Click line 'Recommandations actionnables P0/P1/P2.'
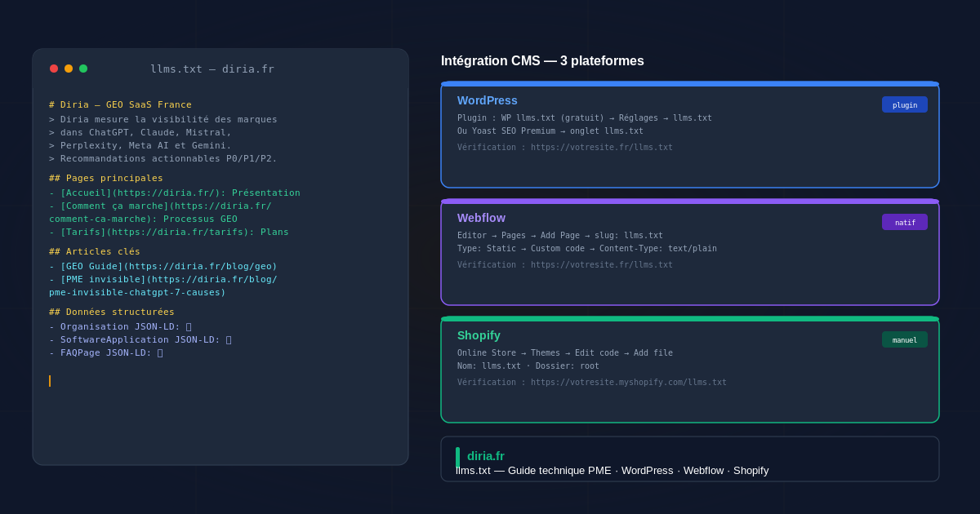The height and width of the screenshot is (514, 980). [x=163, y=158]
